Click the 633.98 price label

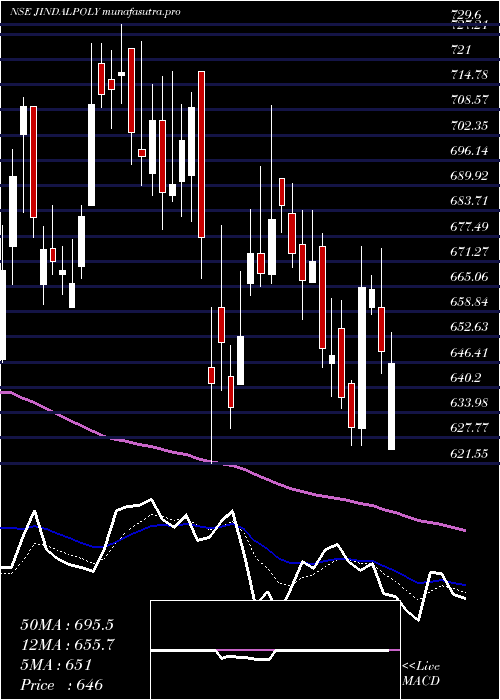[469, 403]
